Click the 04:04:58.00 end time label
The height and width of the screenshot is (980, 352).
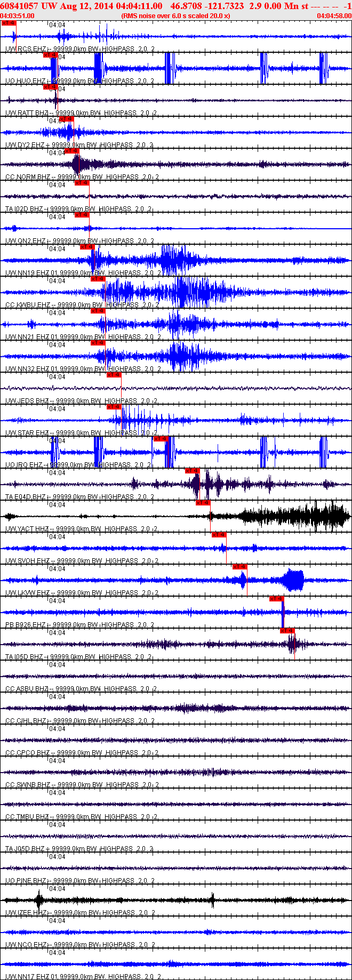click(x=334, y=16)
